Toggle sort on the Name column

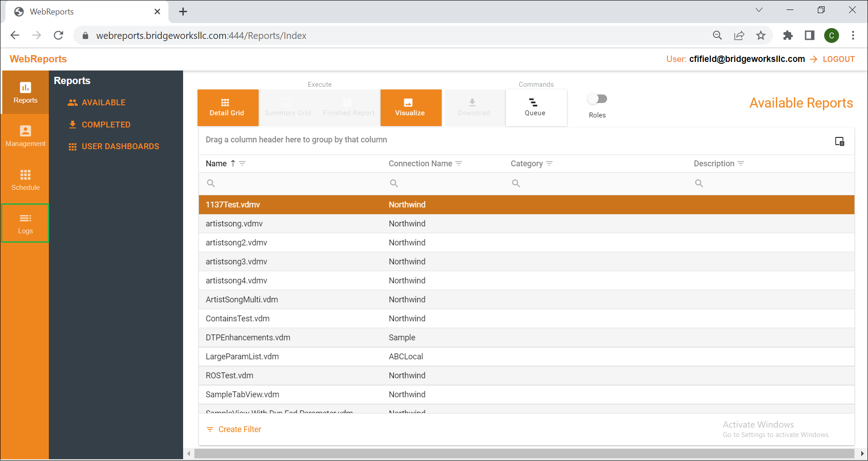coord(217,164)
